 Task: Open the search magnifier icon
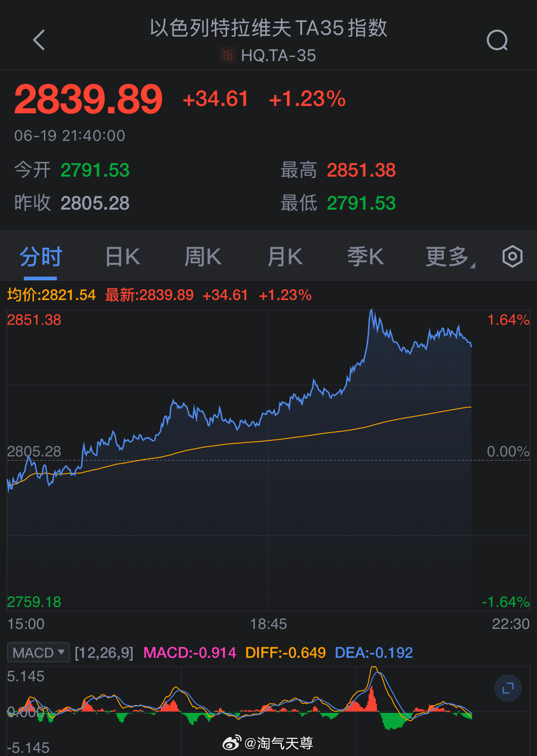(x=498, y=40)
